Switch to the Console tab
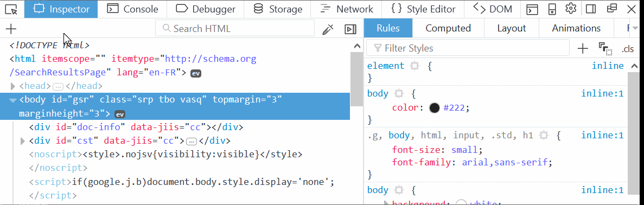The height and width of the screenshot is (205, 644). tap(132, 9)
